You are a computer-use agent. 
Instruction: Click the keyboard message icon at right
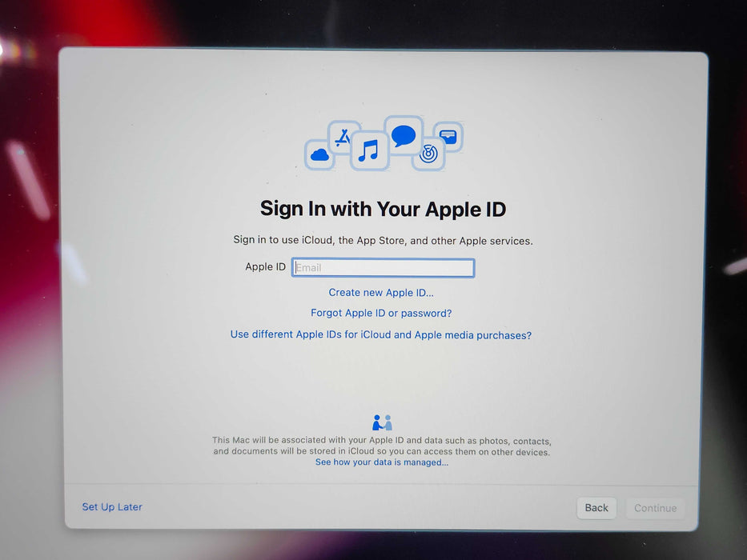(448, 137)
